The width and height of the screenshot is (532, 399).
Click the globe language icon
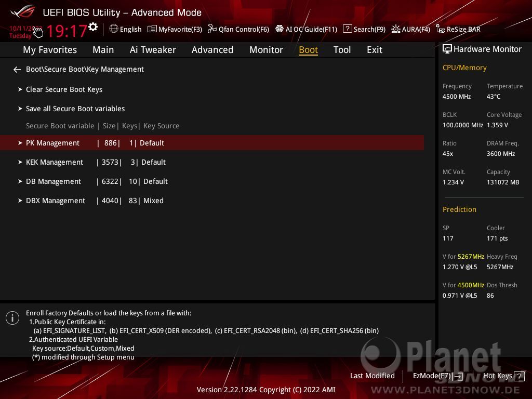click(x=114, y=29)
